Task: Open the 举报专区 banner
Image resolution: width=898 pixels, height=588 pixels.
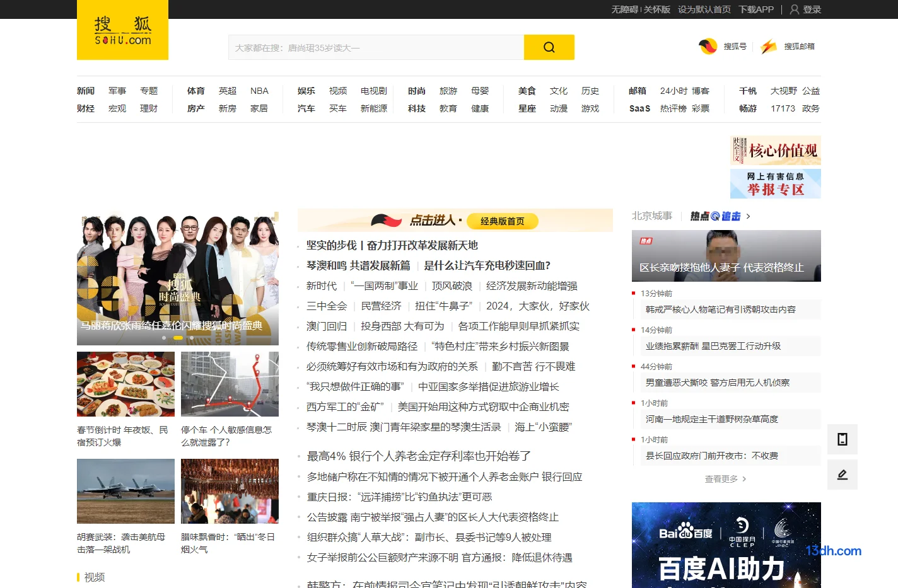Action: [776, 184]
